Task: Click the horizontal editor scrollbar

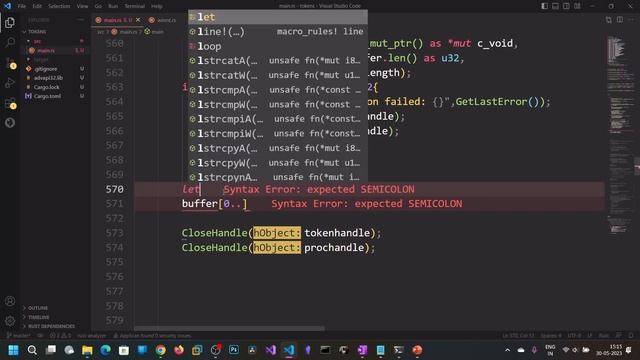Action: (x=229, y=328)
